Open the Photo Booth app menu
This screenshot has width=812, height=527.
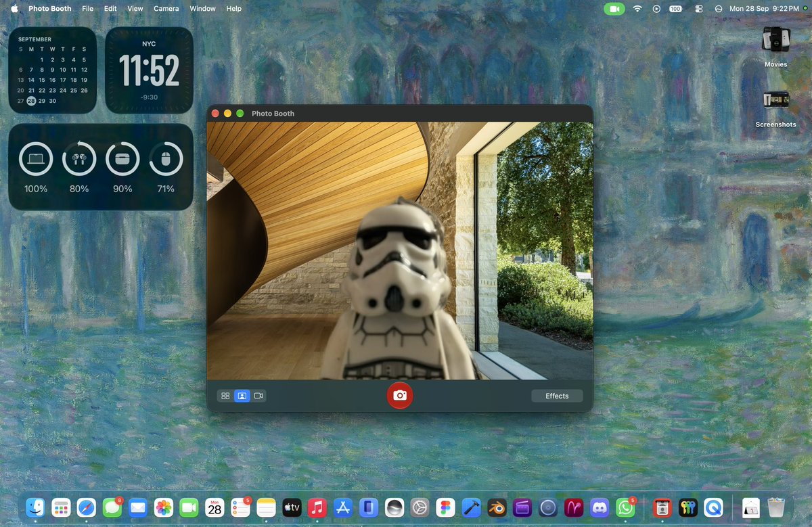[51, 9]
